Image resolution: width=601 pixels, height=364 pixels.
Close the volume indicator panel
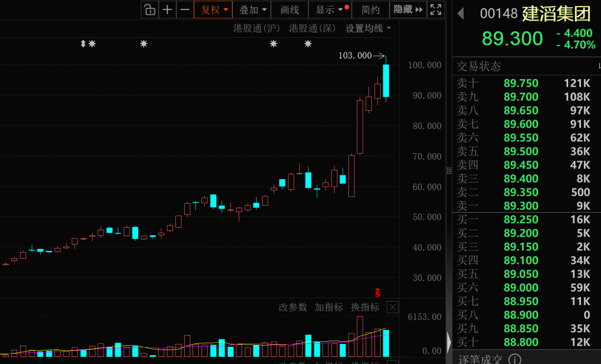392,307
